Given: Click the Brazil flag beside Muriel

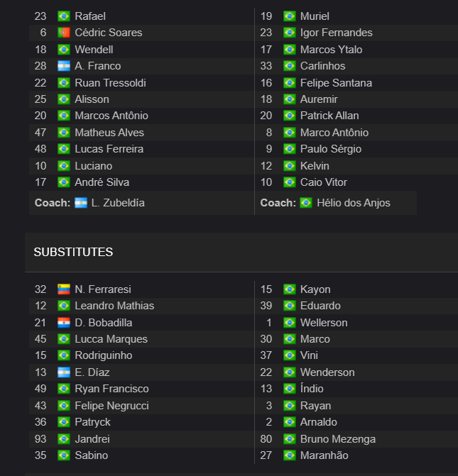Looking at the screenshot, I should point(290,16).
